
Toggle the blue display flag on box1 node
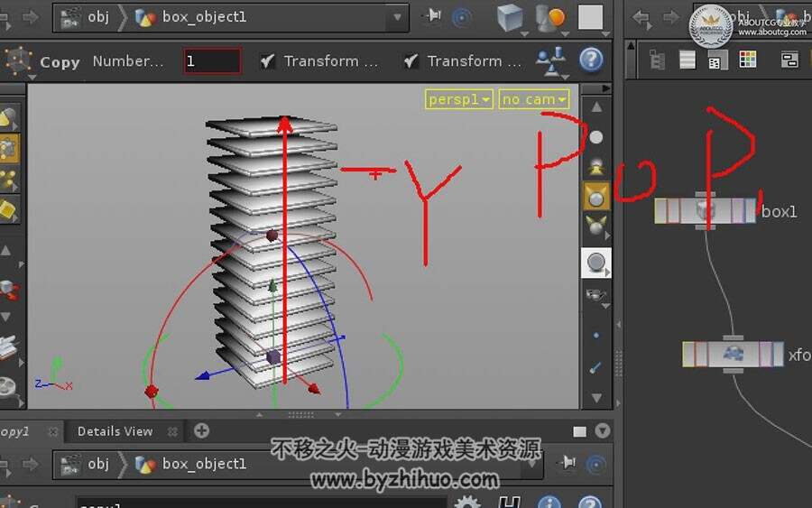click(751, 211)
